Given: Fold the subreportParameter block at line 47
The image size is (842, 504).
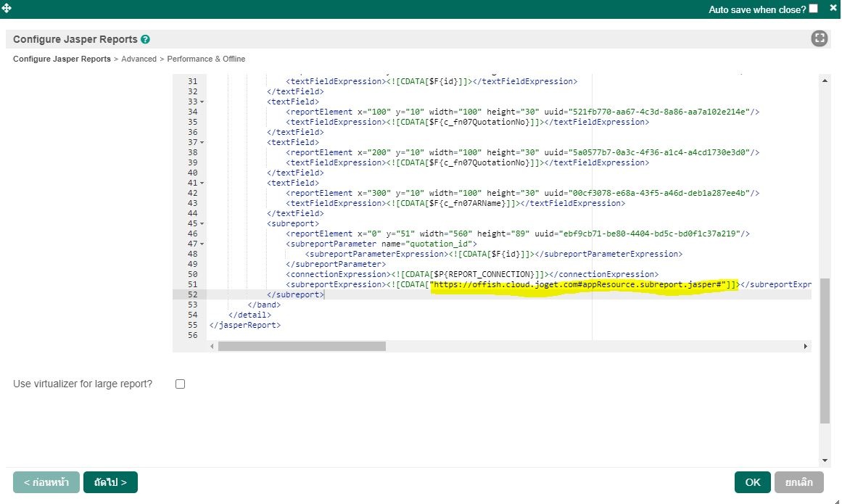Looking at the screenshot, I should click(202, 244).
